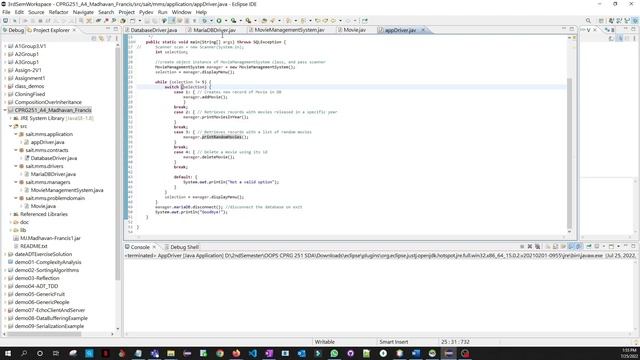Expand Referenced Libraries node
This screenshot has height=360, width=640.
(11, 214)
